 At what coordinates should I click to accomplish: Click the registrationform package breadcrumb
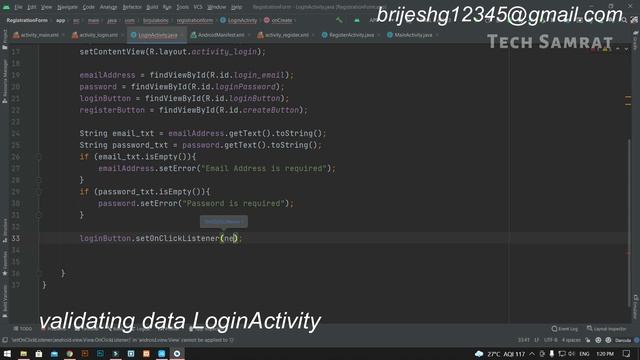(x=195, y=20)
